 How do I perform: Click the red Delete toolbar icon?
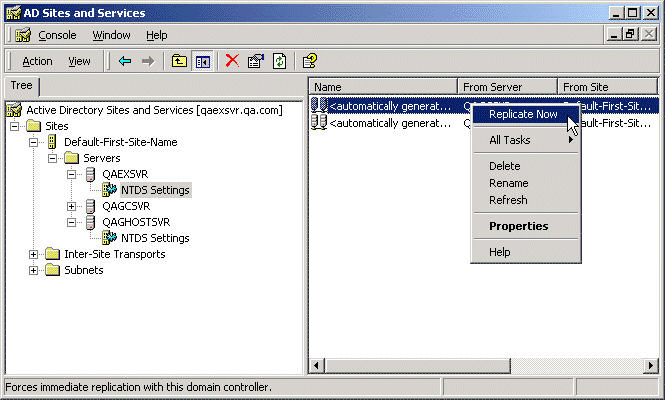232,61
